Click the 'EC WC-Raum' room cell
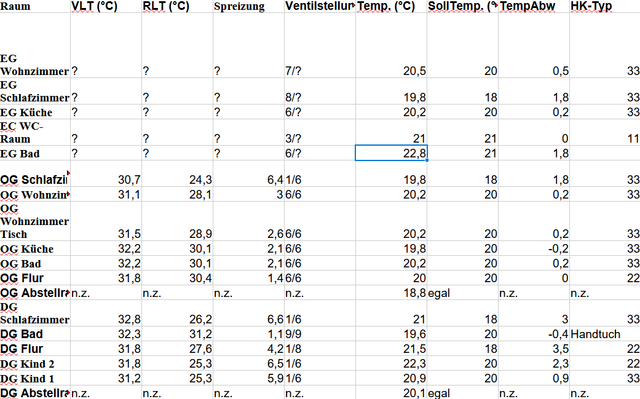Screen dimensions: 640x399 click(35, 133)
